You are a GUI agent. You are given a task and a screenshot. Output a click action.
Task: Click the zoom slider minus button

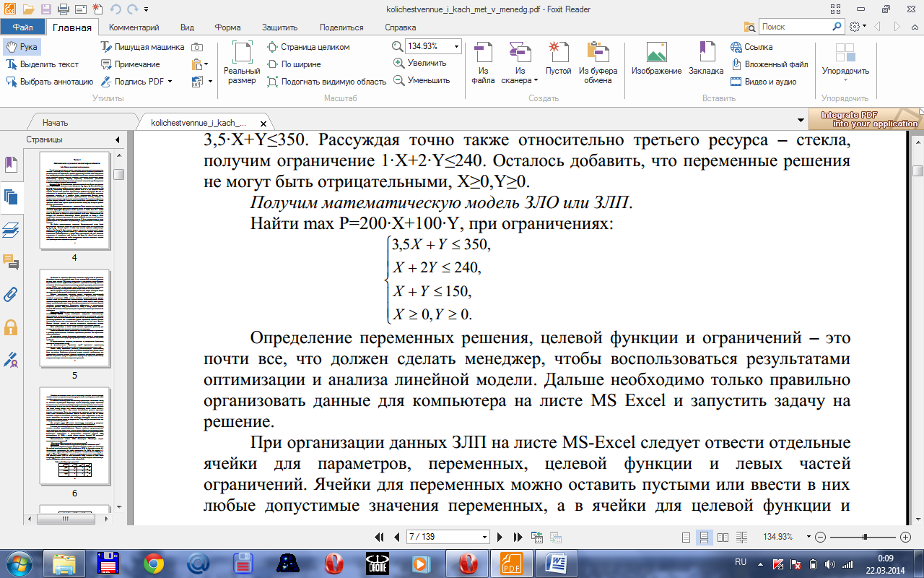click(x=821, y=538)
